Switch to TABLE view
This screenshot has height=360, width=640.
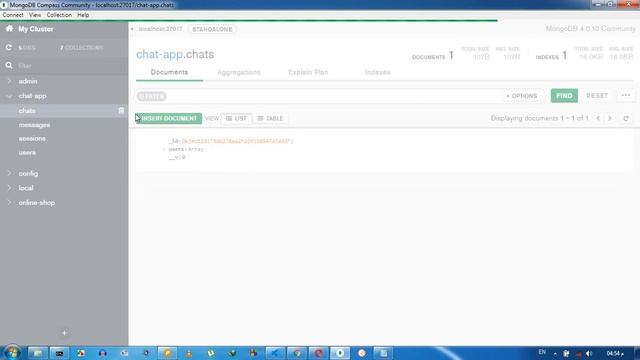point(270,118)
